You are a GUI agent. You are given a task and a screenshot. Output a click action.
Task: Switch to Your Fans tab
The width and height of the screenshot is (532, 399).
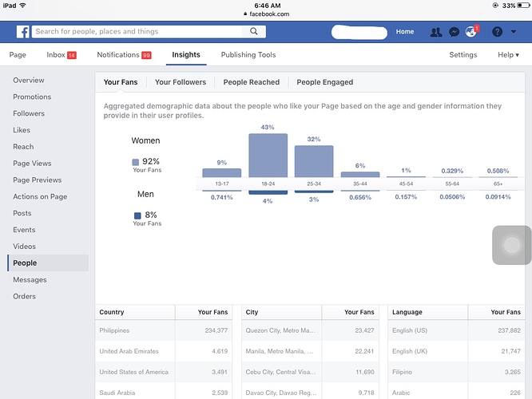click(x=121, y=82)
